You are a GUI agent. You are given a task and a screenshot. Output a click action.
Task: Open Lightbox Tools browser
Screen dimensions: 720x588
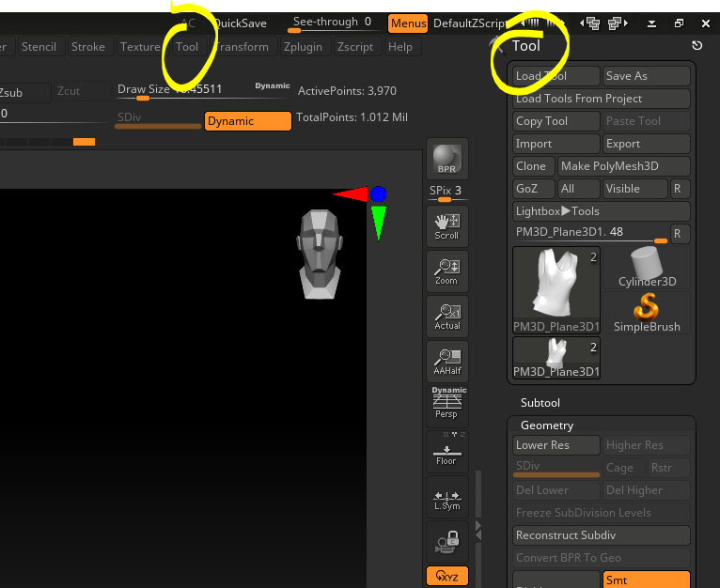[x=602, y=211]
